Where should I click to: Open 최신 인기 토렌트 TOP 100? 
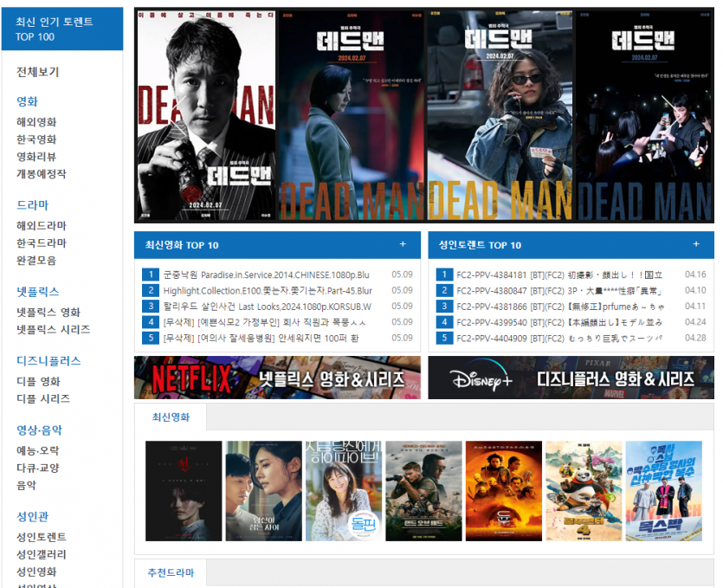tap(61, 29)
